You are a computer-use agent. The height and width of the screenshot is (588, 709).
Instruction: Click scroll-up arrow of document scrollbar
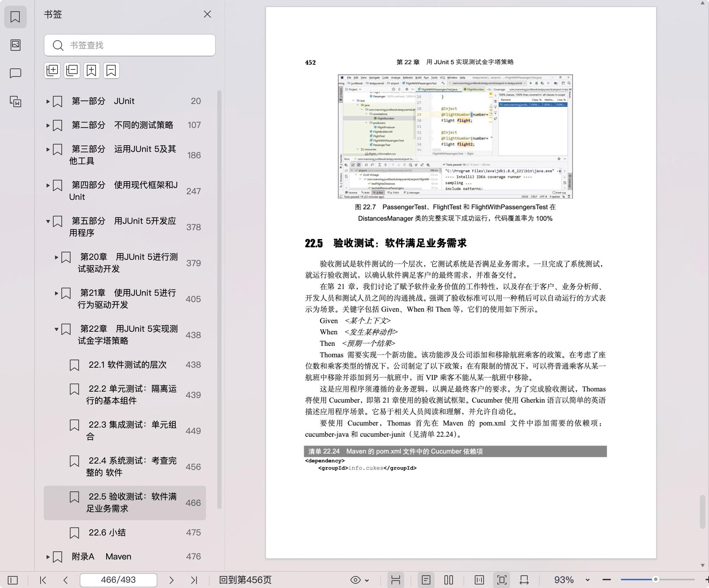coord(703,3)
